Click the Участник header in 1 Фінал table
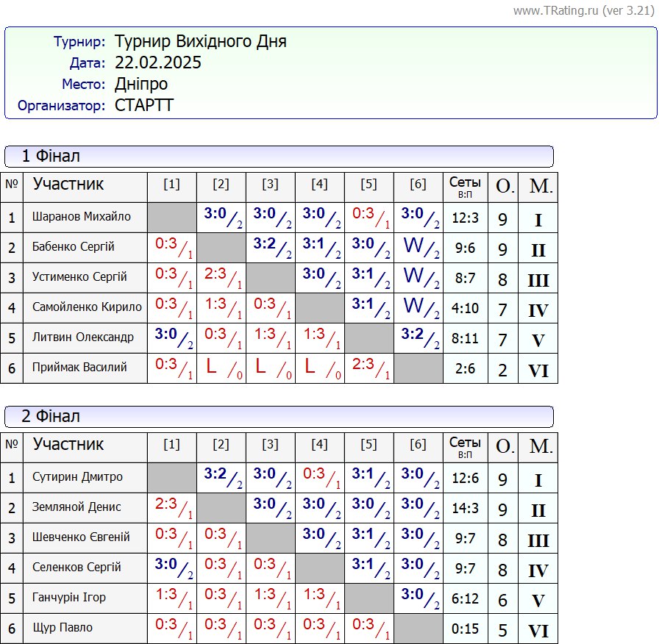The image size is (662, 644). tap(68, 185)
